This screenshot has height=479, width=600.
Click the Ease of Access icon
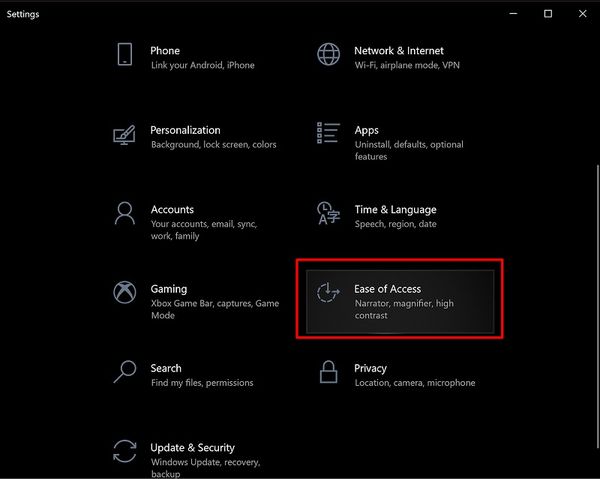328,293
